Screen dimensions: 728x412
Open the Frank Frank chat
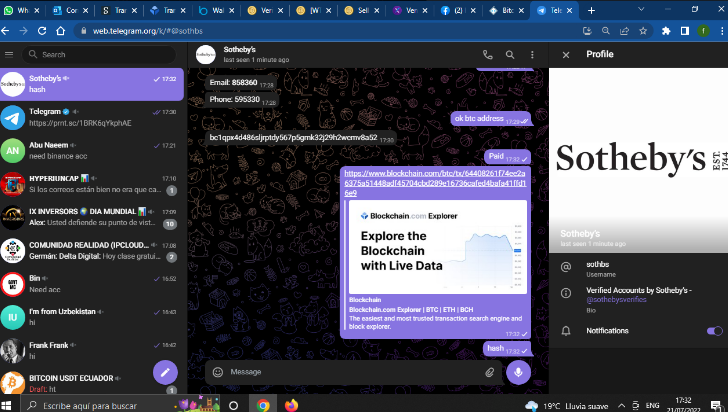(92, 351)
